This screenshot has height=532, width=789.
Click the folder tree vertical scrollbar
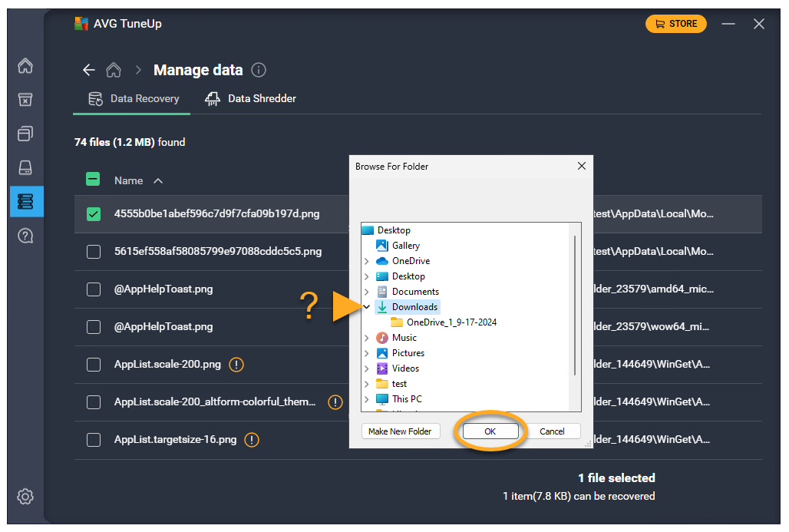(574, 307)
